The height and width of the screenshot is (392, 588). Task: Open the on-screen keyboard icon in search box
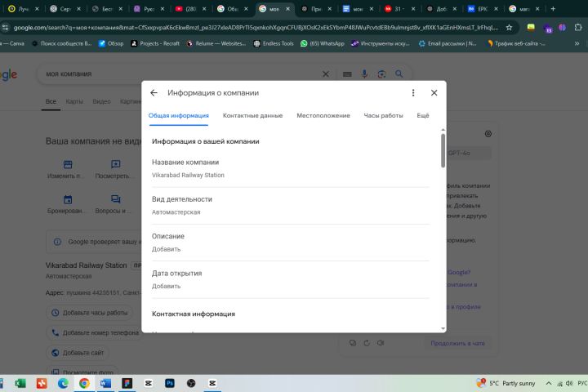[347, 73]
